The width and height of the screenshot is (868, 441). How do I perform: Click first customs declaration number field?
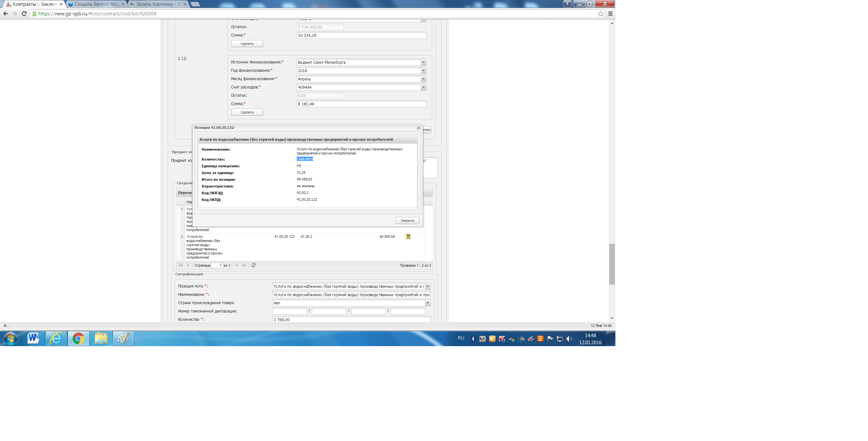(x=290, y=311)
